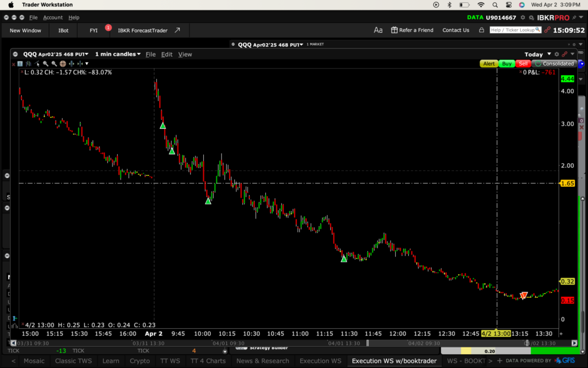Viewport: 588px width, 368px height.
Task: Open the TWS Help menu
Action: pos(74,18)
